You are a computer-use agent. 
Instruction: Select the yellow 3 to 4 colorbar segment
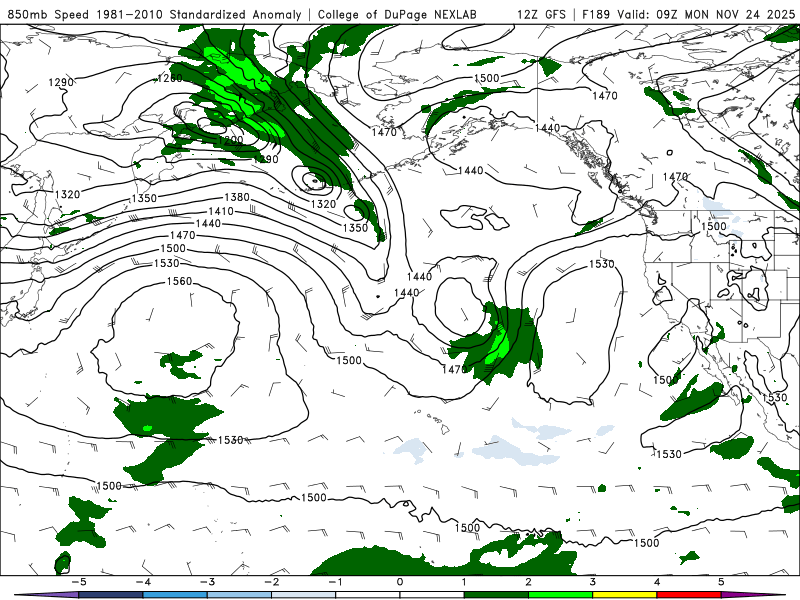click(x=624, y=595)
